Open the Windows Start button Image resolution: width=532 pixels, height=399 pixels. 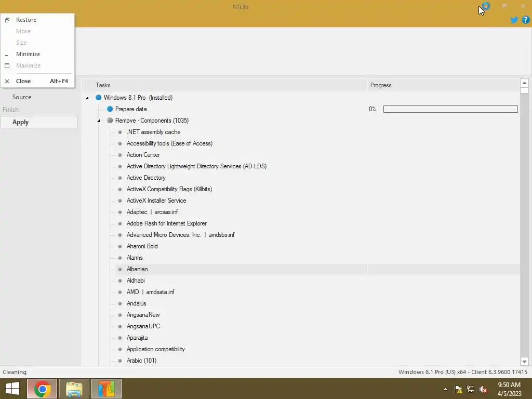12,389
